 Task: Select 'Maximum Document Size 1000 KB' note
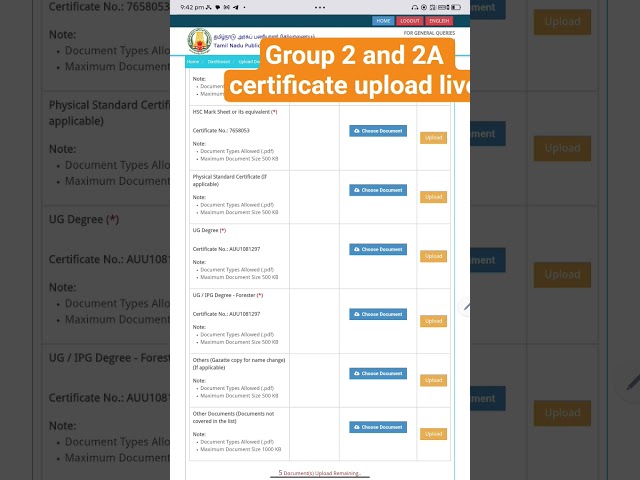click(x=240, y=449)
